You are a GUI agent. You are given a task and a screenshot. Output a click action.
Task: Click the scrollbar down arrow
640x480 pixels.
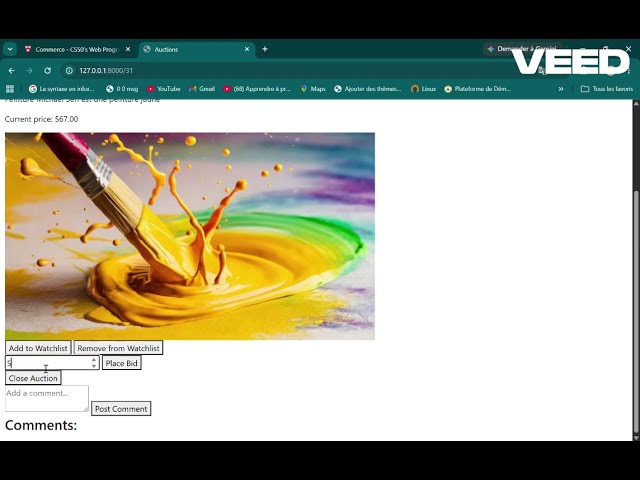[x=636, y=437]
